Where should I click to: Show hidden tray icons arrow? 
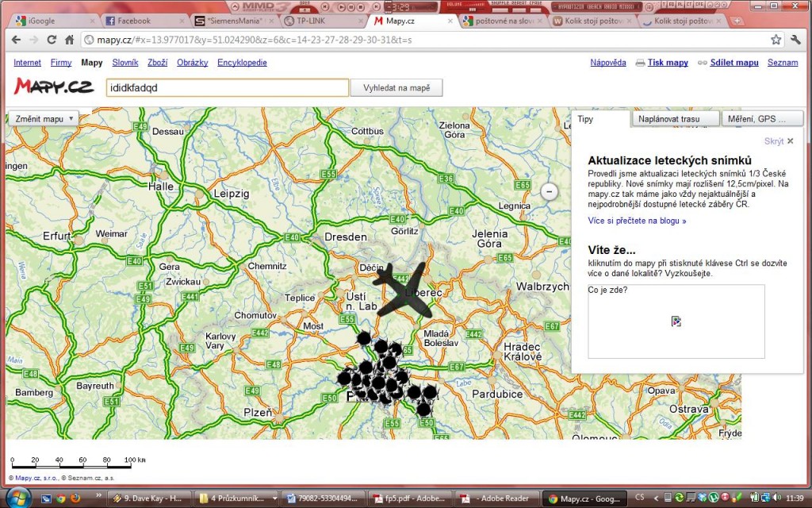[656, 498]
